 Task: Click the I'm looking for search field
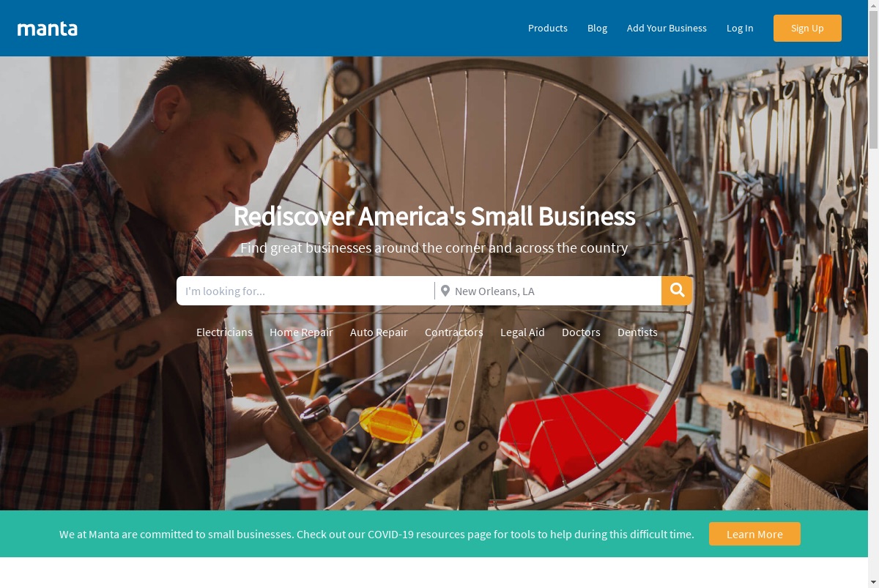tap(305, 291)
